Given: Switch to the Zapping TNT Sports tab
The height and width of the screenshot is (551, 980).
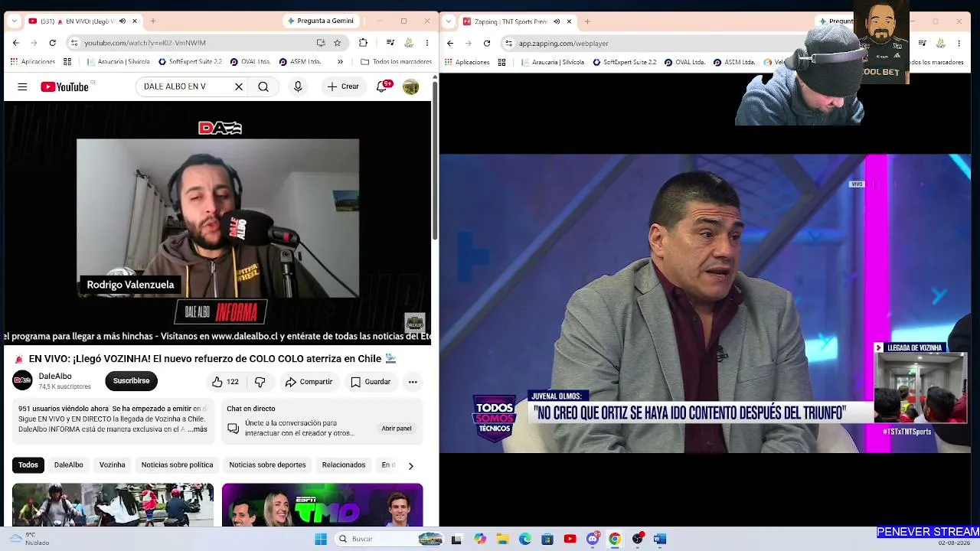Looking at the screenshot, I should 518,21.
